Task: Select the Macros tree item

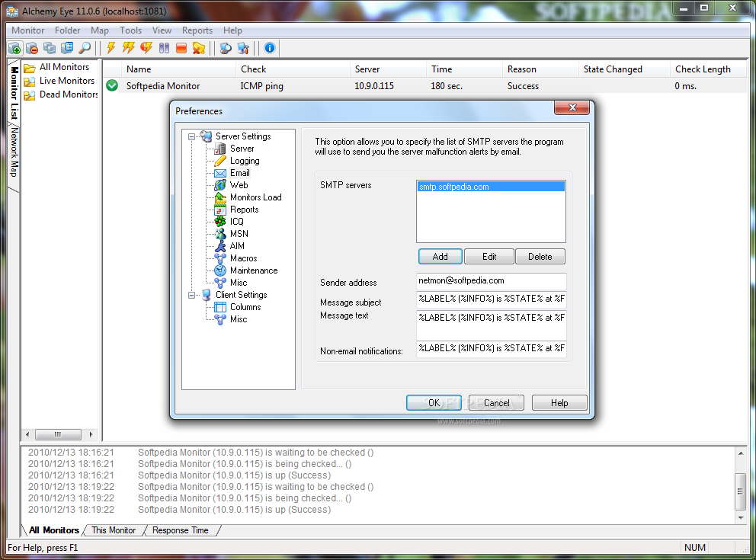Action: (x=243, y=258)
